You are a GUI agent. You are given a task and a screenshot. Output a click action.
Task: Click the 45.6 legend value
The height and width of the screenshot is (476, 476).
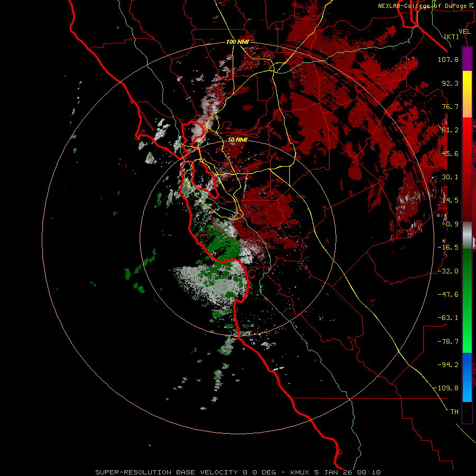pos(450,153)
